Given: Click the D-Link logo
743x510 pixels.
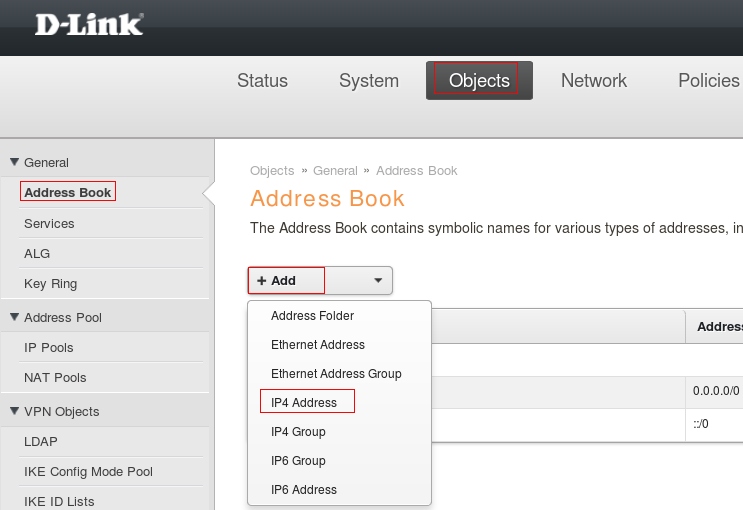Looking at the screenshot, I should pos(88,24).
